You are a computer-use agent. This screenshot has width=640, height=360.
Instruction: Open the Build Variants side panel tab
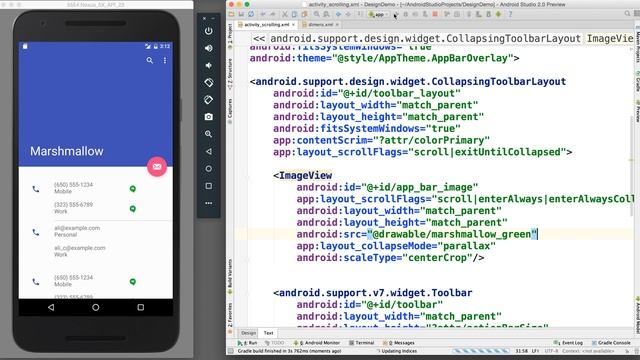(230, 277)
